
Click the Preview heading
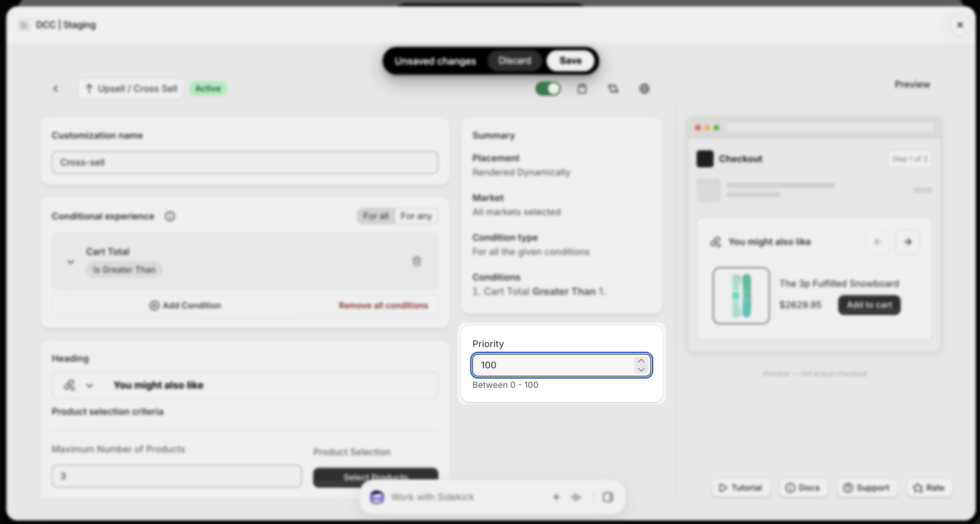(x=912, y=84)
